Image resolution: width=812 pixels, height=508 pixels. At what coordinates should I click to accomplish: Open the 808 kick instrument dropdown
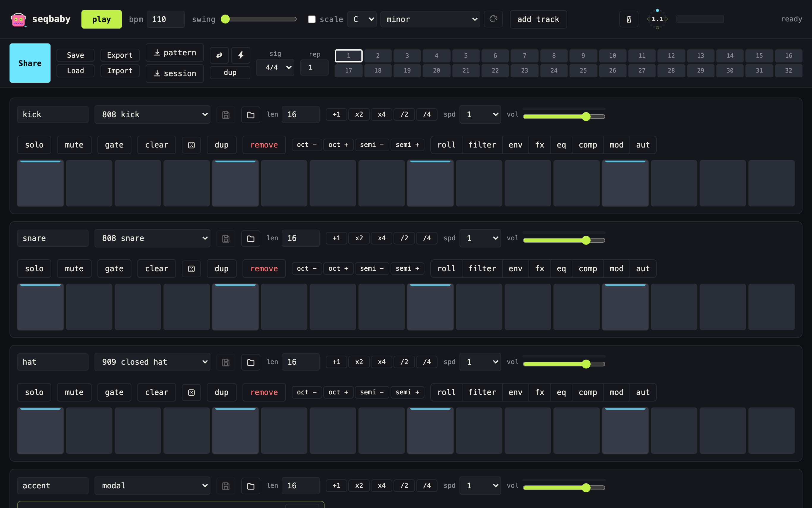point(152,115)
